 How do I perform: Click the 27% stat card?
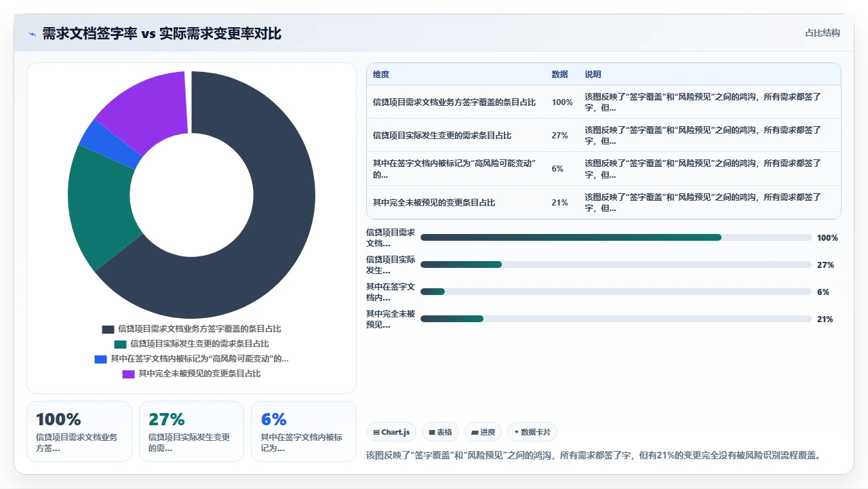(191, 431)
